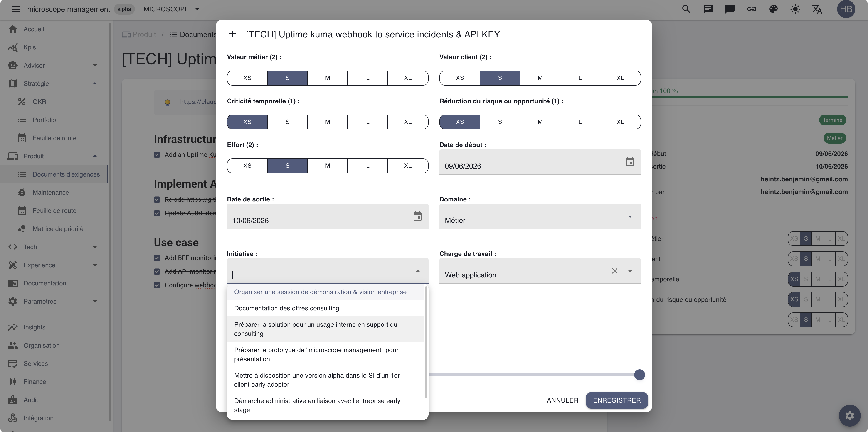The image size is (868, 432).
Task: Set Réduction du risque to M
Action: coord(540,122)
